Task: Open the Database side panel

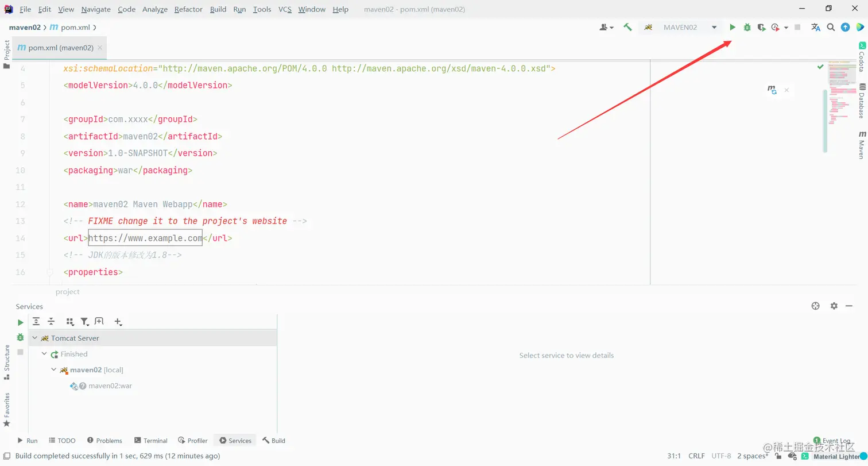Action: (861, 101)
